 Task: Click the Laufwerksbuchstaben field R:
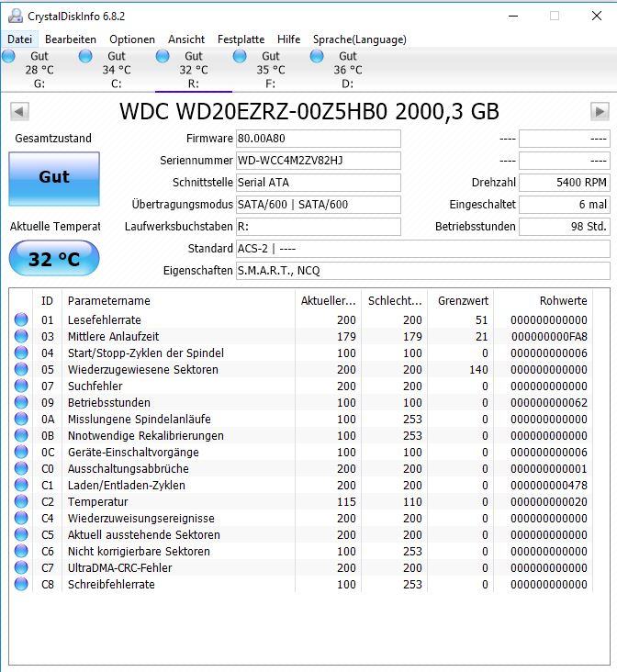[319, 227]
